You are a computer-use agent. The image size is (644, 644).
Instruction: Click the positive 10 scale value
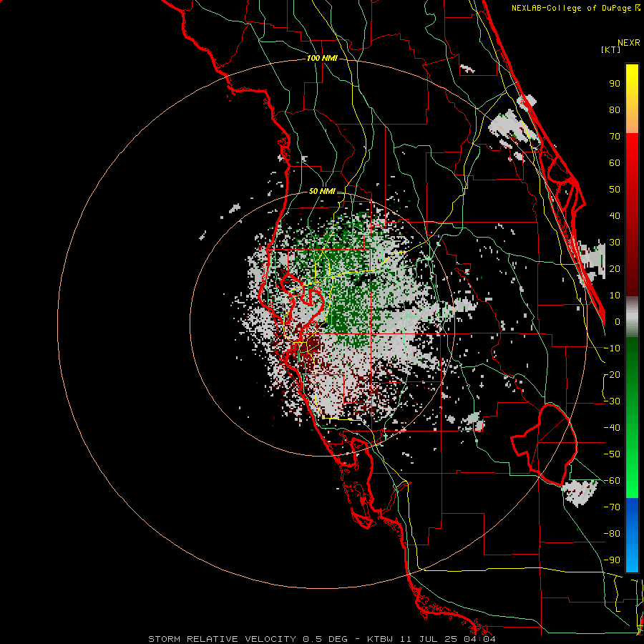click(615, 296)
